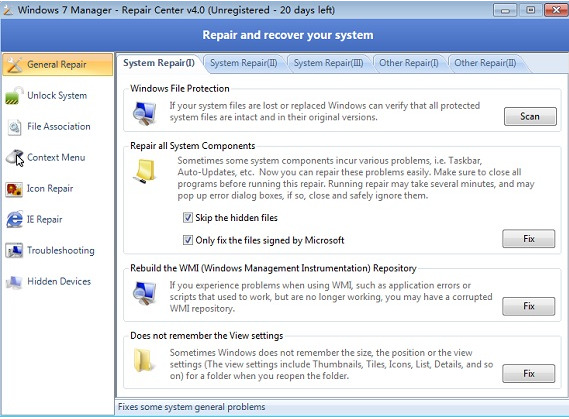Fix the View settings issue
This screenshot has width=569, height=419.
pyautogui.click(x=528, y=374)
